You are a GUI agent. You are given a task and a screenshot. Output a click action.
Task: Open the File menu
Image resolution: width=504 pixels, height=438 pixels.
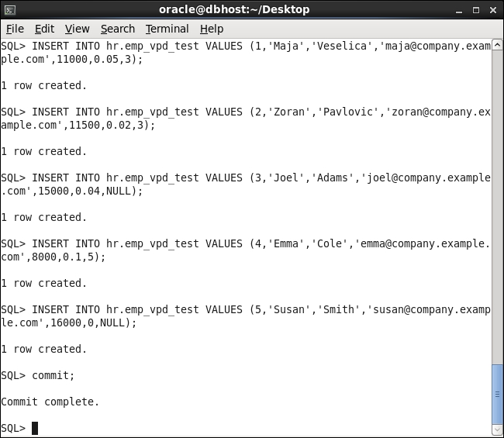(x=15, y=29)
